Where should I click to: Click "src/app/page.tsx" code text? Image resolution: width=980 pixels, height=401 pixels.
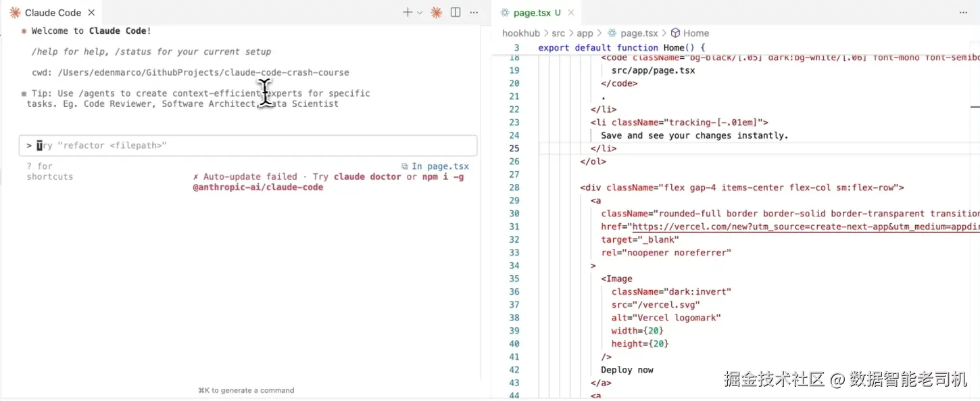(653, 70)
